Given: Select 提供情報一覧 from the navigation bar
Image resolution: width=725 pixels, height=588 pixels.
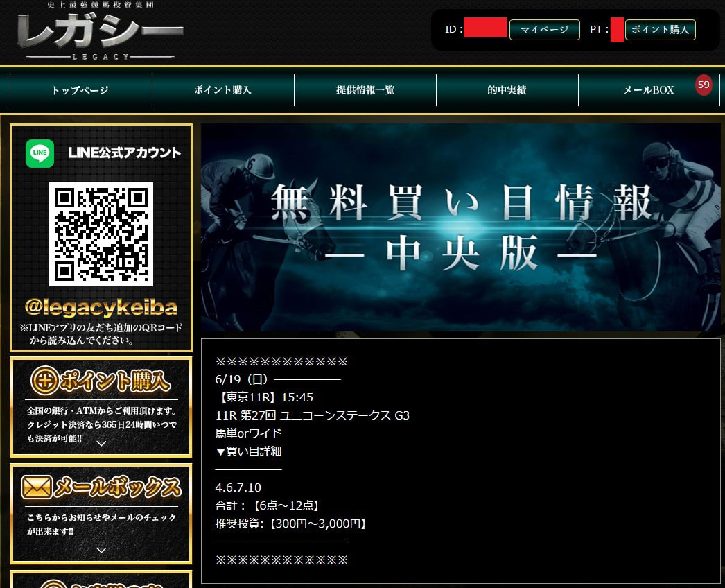Looking at the screenshot, I should pos(365,90).
